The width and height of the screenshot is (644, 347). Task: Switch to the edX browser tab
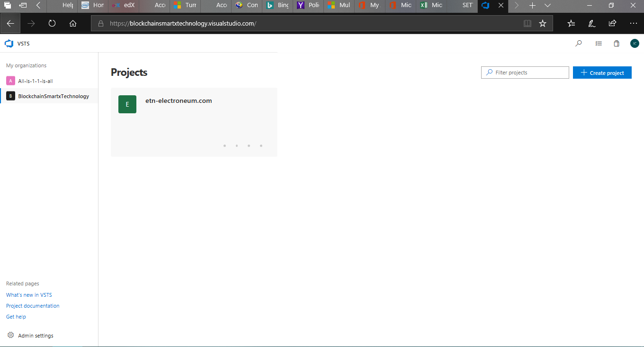(x=124, y=6)
